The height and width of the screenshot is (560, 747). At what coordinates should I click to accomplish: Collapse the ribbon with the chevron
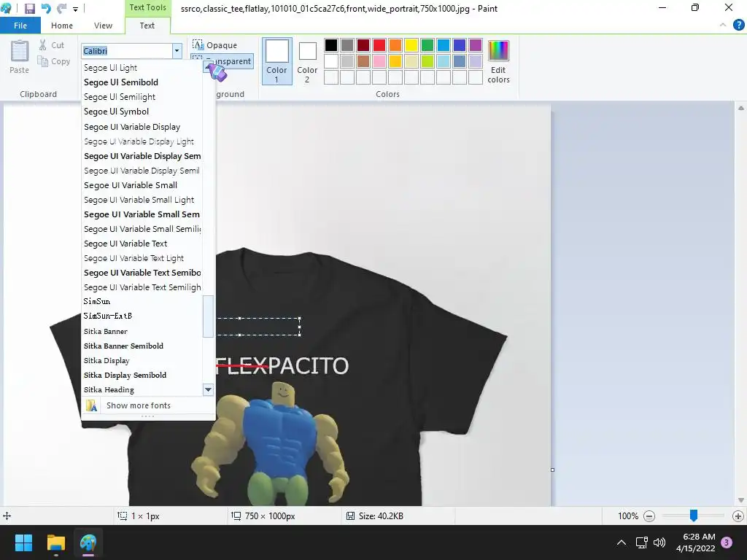(x=723, y=26)
